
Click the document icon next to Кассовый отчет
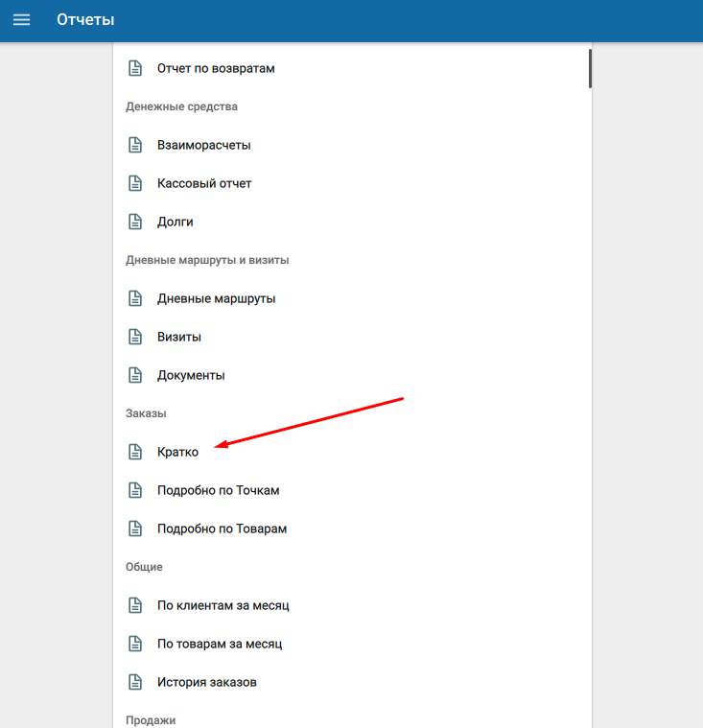135,183
